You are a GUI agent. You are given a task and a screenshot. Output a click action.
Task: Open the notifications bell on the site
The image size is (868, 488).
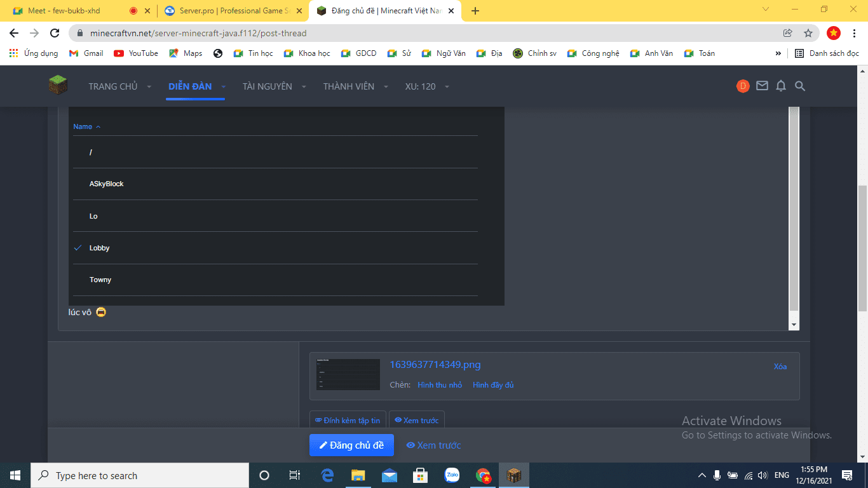point(781,86)
